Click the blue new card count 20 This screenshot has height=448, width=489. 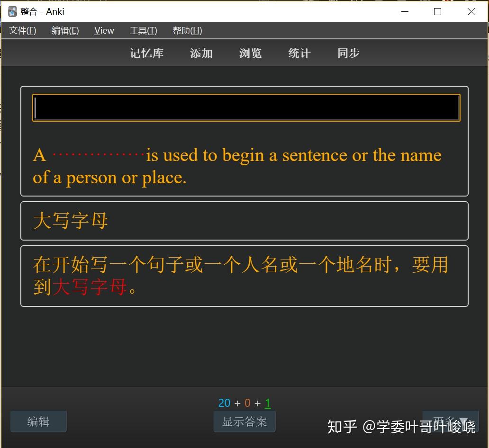pos(224,403)
